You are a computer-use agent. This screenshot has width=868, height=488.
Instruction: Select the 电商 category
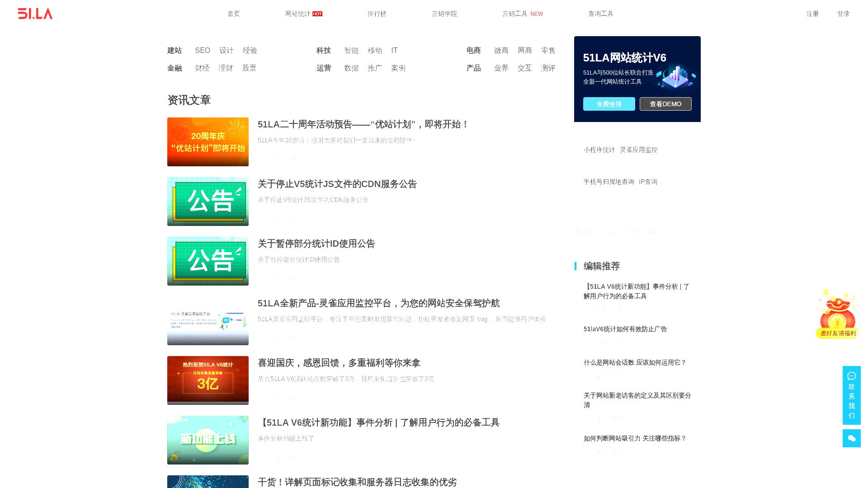pos(474,50)
